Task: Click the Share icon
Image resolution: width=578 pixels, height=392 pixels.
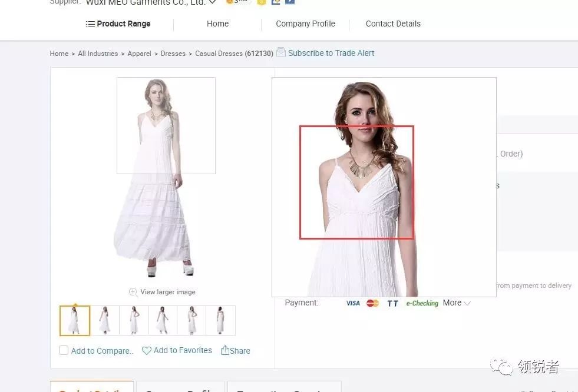Action: (x=225, y=350)
